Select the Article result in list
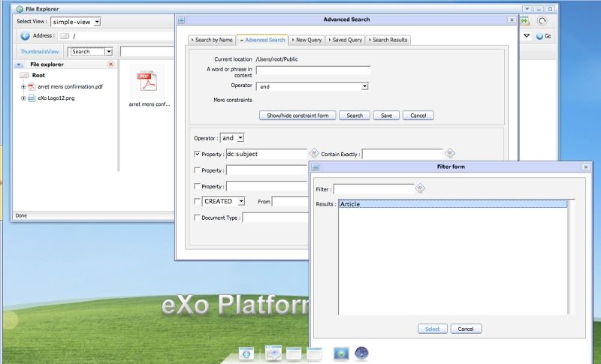601x364 pixels. pyautogui.click(x=453, y=204)
